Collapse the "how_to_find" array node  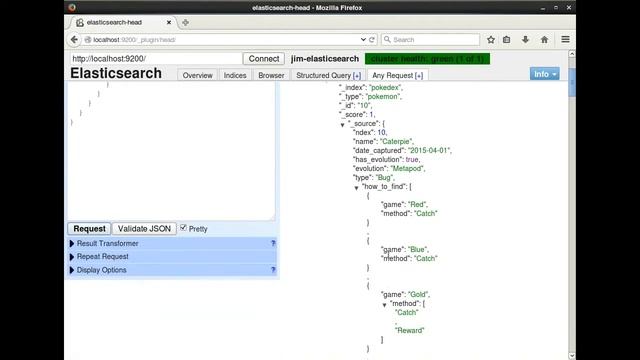tap(356, 188)
